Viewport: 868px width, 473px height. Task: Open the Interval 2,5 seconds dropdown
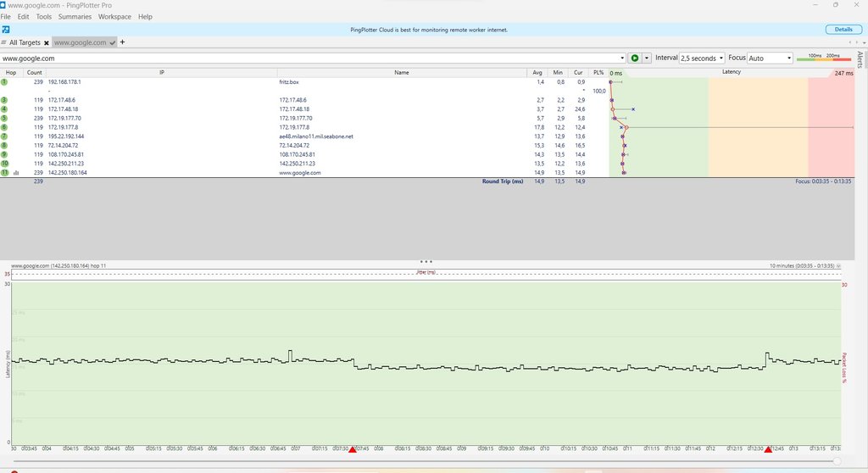(x=702, y=58)
